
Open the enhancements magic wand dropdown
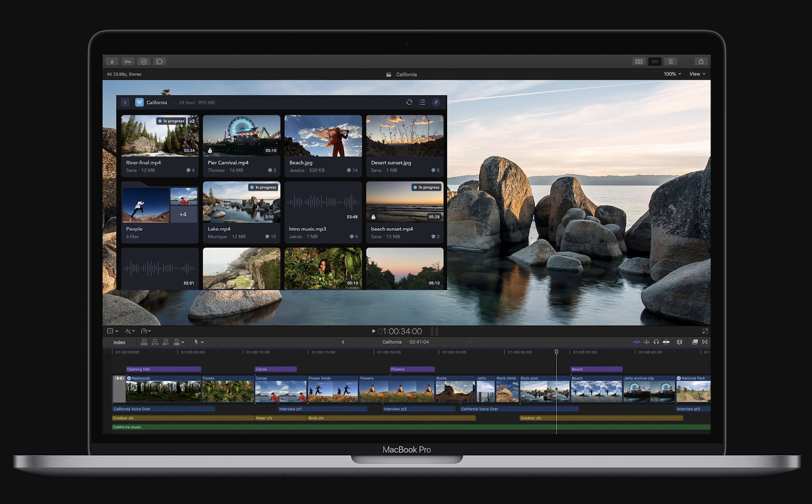[x=130, y=331]
